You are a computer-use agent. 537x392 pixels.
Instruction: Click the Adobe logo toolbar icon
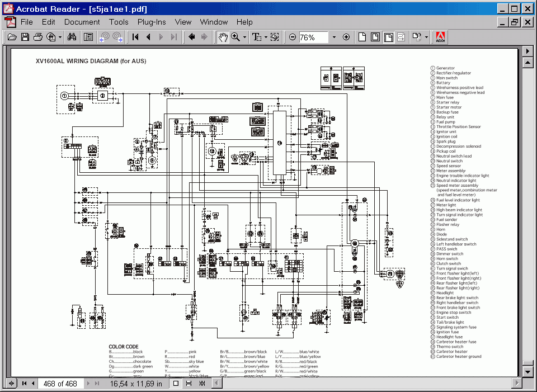coord(440,37)
